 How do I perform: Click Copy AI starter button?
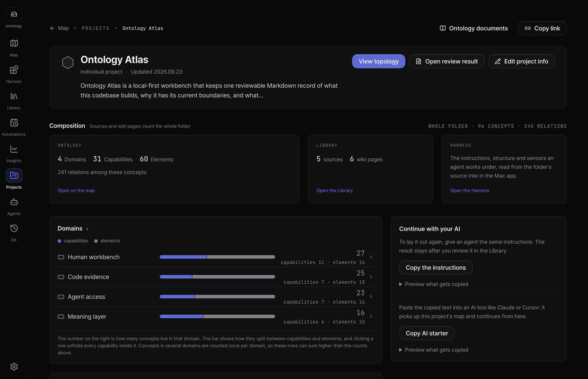click(x=427, y=333)
